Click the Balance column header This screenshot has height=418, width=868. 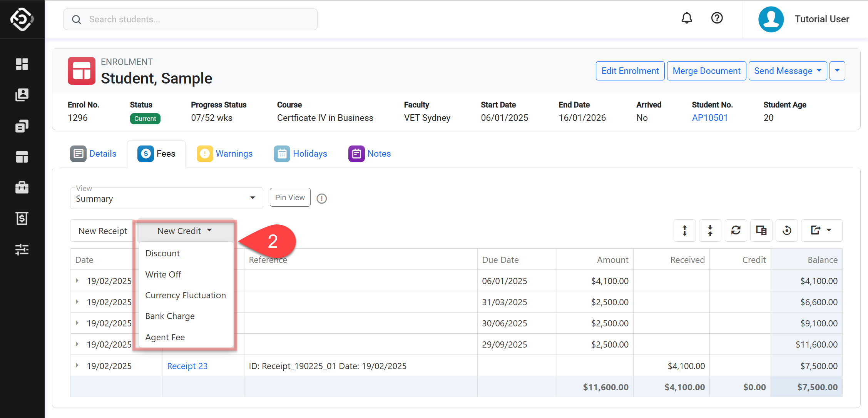pyautogui.click(x=807, y=260)
